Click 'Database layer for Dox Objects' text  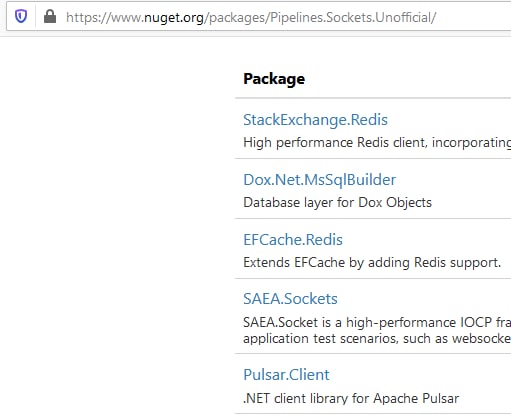(337, 202)
